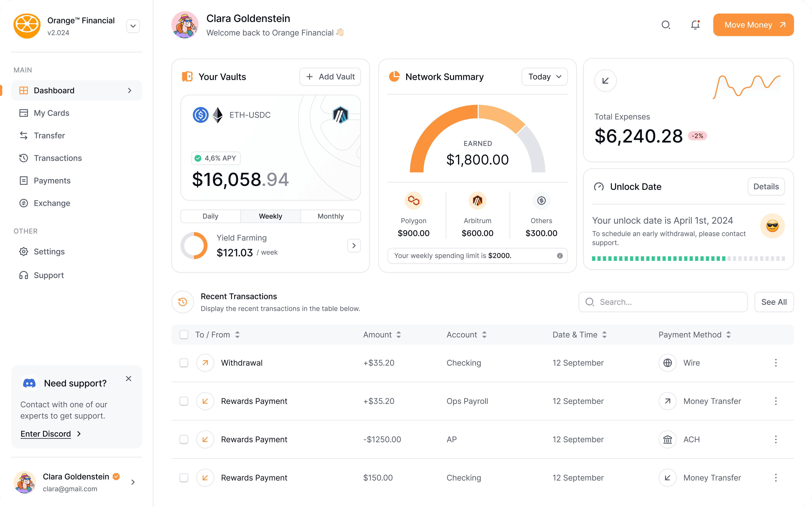Click the Move Money button
This screenshot has height=507, width=812.
[753, 24]
